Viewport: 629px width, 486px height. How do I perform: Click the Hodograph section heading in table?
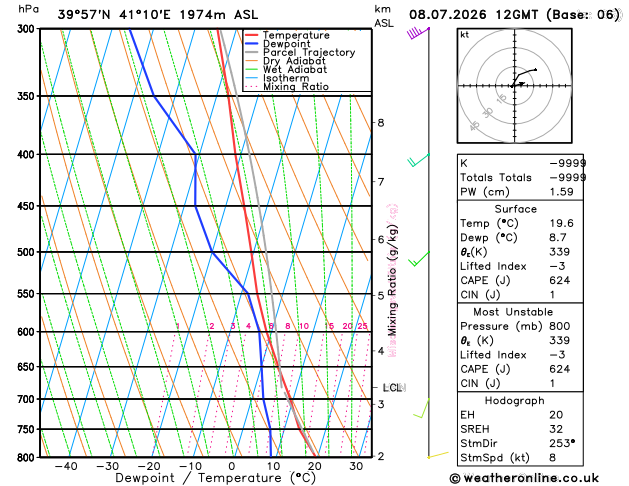[515, 401]
